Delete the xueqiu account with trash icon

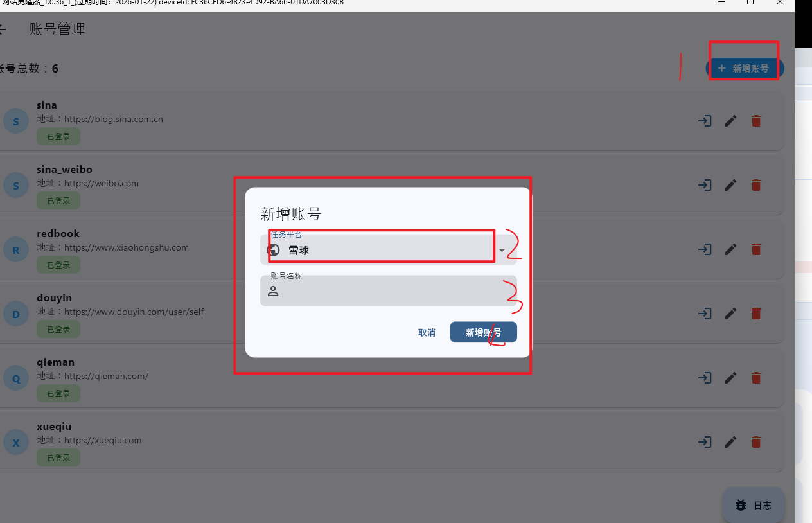tap(756, 442)
